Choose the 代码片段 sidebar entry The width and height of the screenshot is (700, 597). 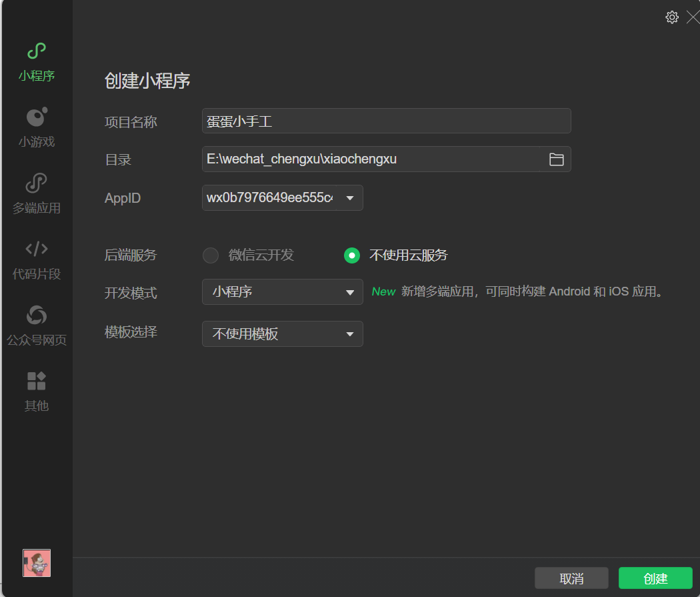(37, 260)
